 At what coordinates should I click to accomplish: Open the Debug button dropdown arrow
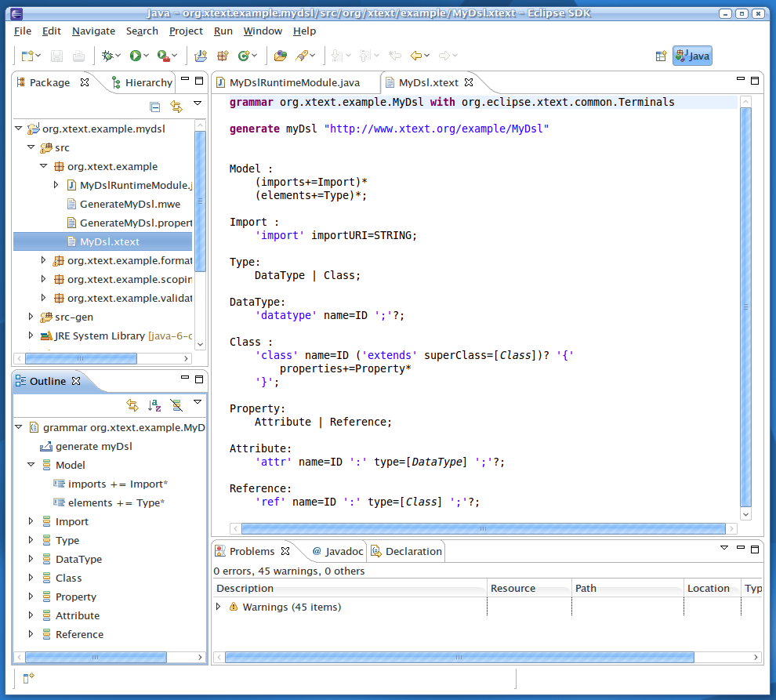118,56
